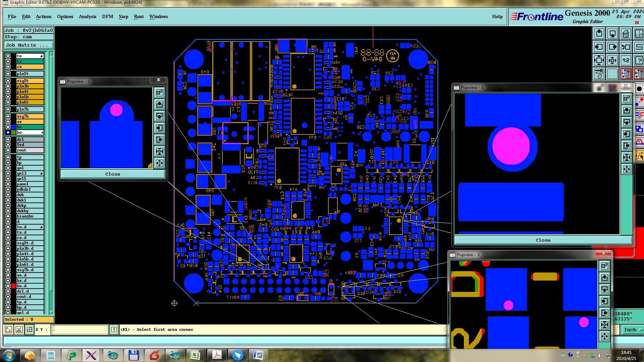This screenshot has width=644, height=362.
Task: Open the Inch units dropdown
Action: coord(633,330)
